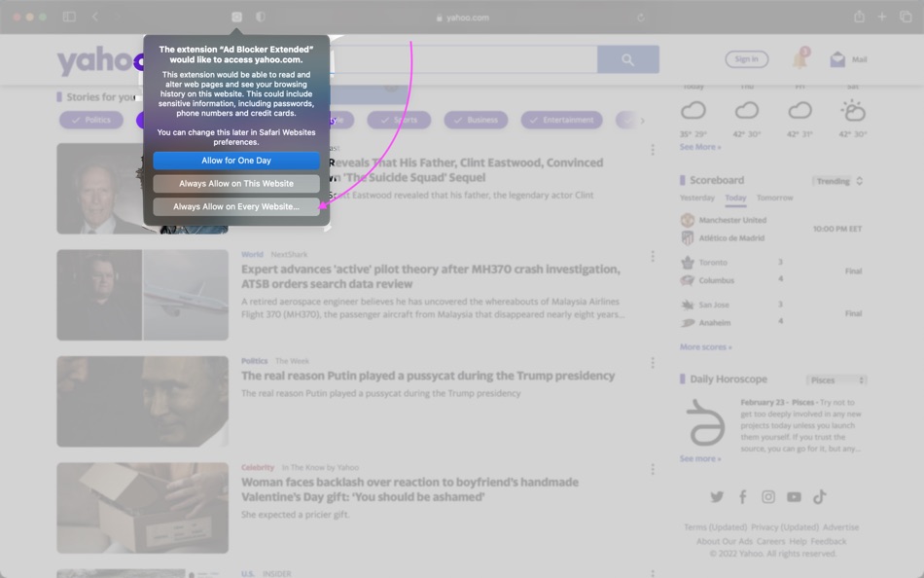Click the Advertise footer link

coord(841,527)
